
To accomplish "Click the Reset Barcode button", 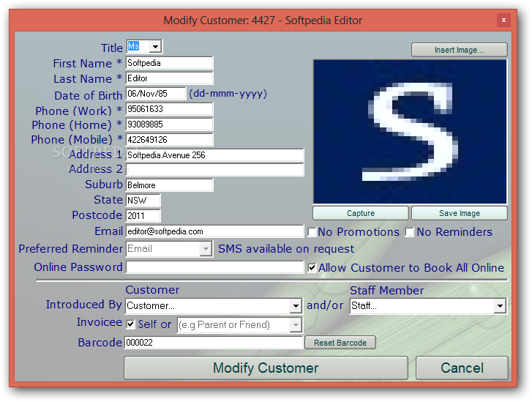I will click(x=340, y=343).
